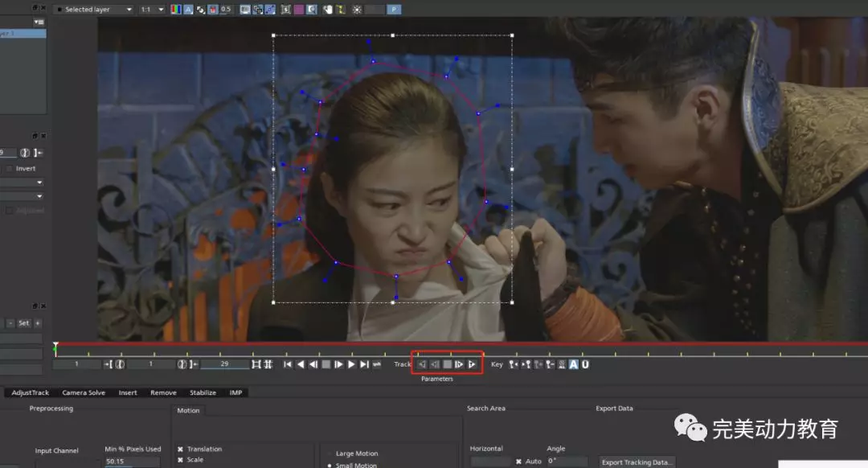Play the clip forwards
The width and height of the screenshot is (868, 468).
pos(351,364)
